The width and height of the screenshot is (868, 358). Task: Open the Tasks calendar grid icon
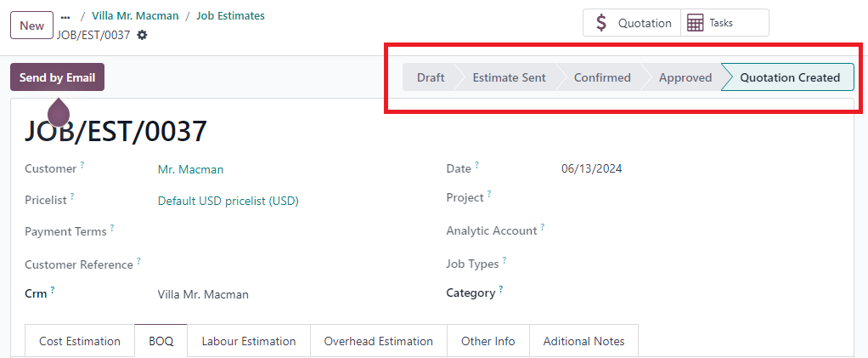click(x=695, y=23)
